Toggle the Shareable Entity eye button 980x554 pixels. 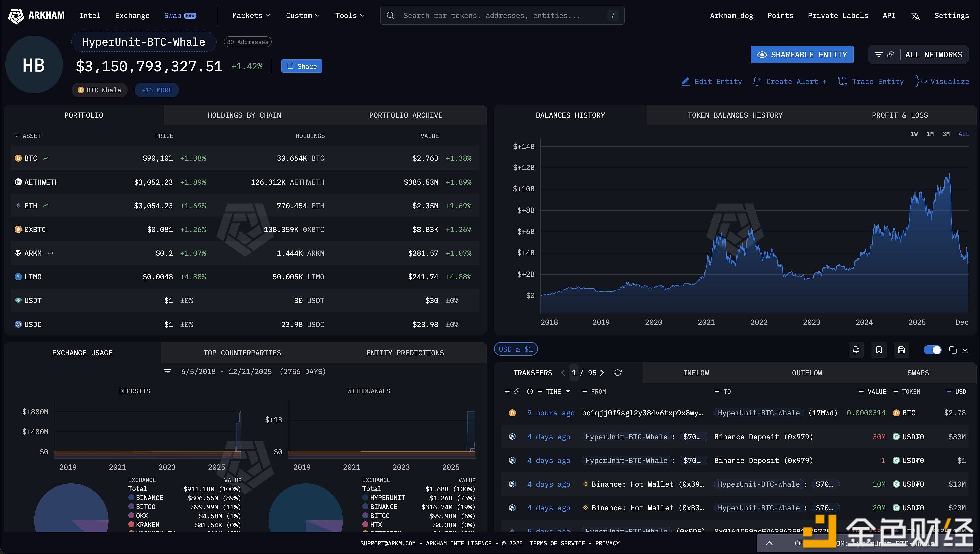pyautogui.click(x=802, y=55)
